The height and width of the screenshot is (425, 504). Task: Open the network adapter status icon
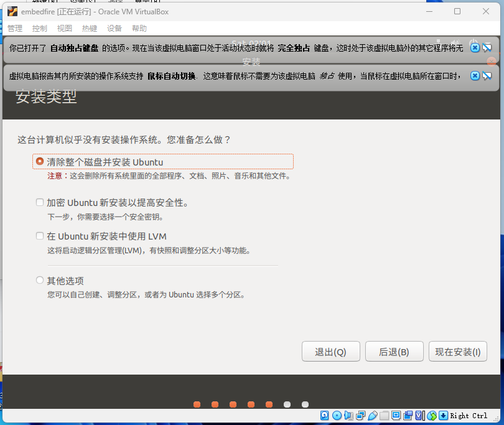361,416
